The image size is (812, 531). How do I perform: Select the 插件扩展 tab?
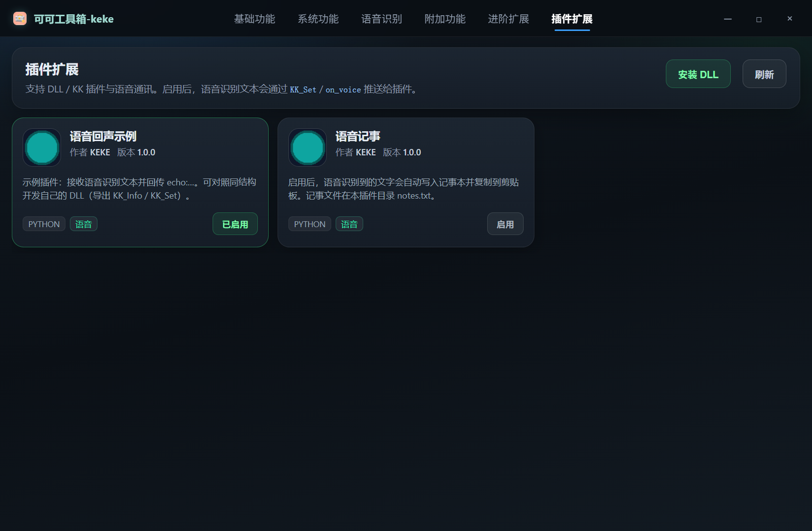pos(572,19)
